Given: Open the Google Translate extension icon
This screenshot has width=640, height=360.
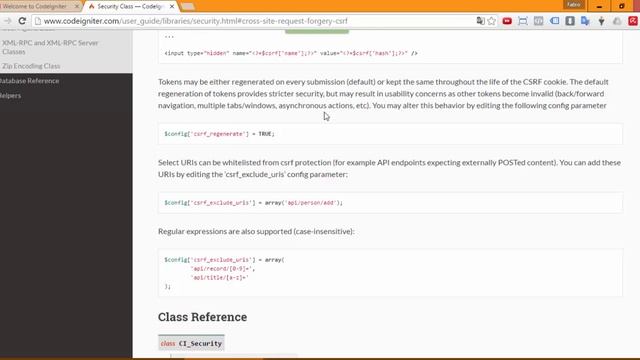Looking at the screenshot, I should coord(585,21).
